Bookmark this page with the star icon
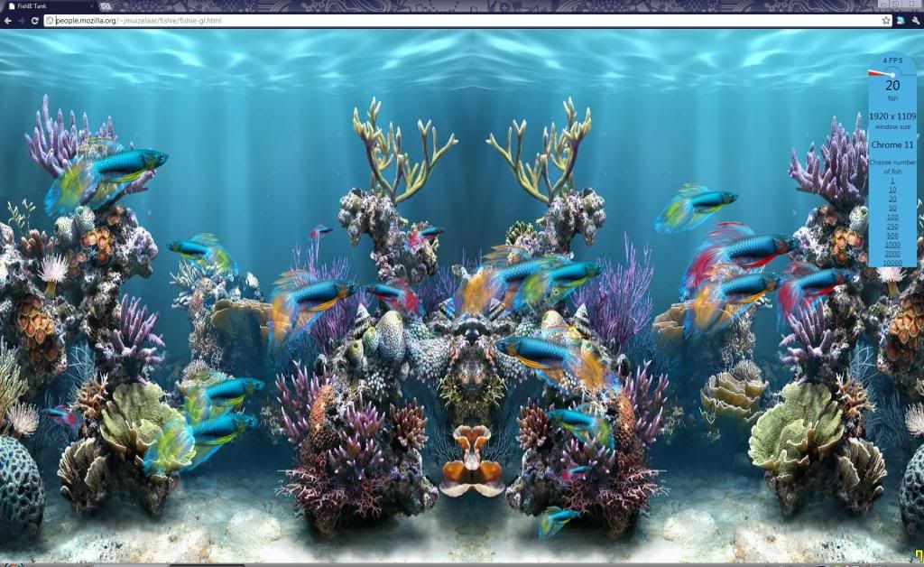The width and height of the screenshot is (924, 567). tap(886, 20)
